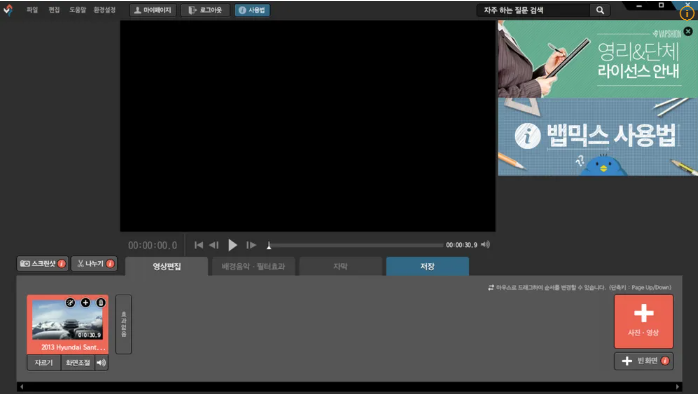Switch to the 배경음악 · 필터효과 tab
Viewport: 698px width, 394px height.
click(253, 266)
